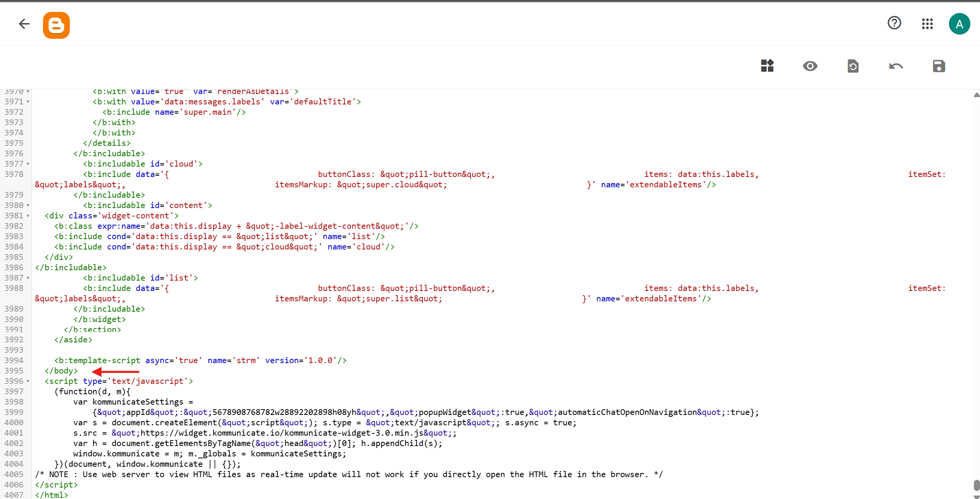Go back using the back arrow
The image size is (980, 499).
click(24, 24)
